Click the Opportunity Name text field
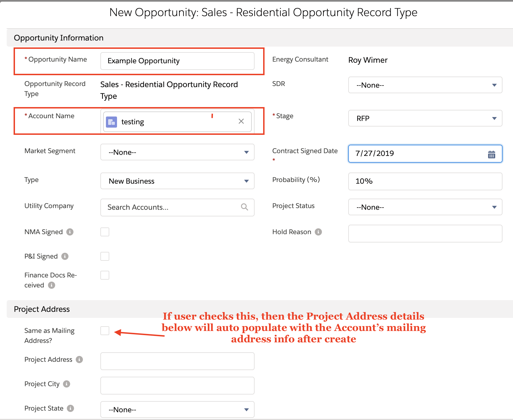The image size is (513, 420). pos(177,61)
